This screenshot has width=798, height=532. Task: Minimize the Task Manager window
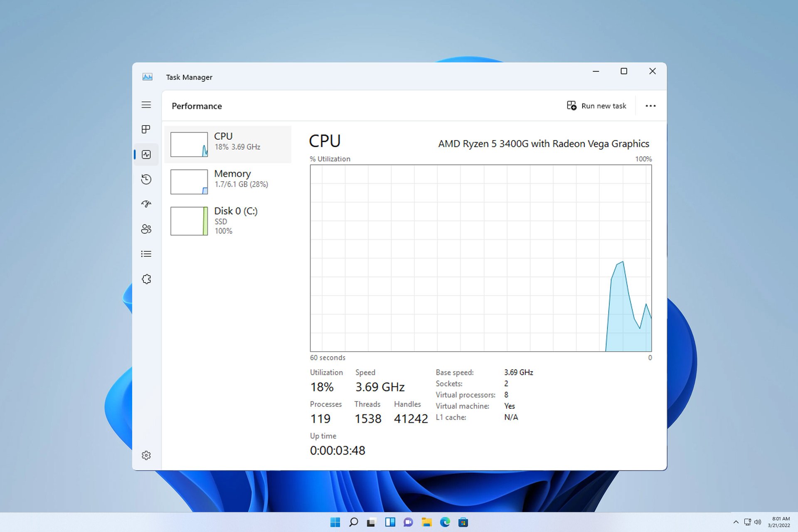click(x=596, y=71)
